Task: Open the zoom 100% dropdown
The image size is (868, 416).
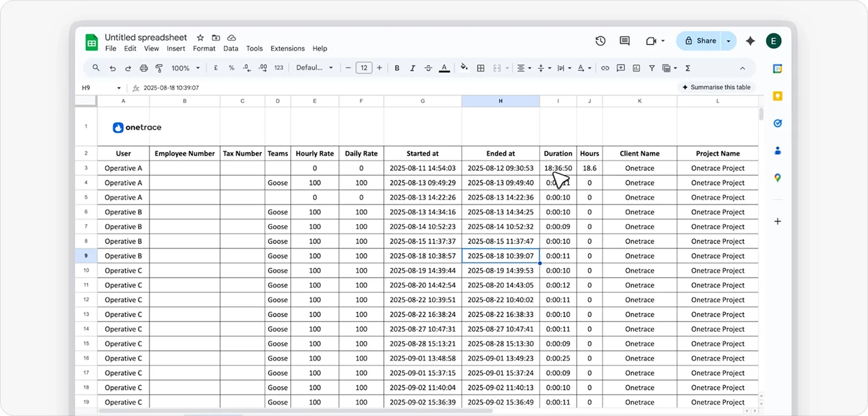Action: click(x=186, y=68)
